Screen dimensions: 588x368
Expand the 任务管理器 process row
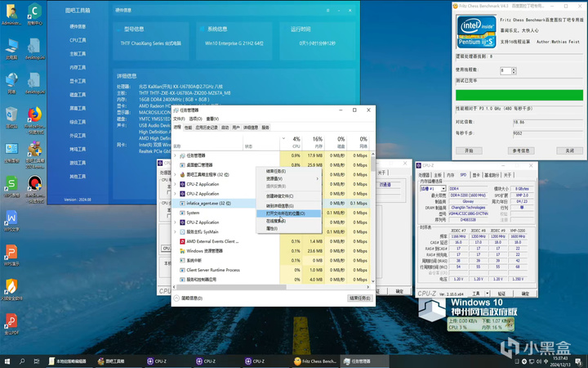175,155
